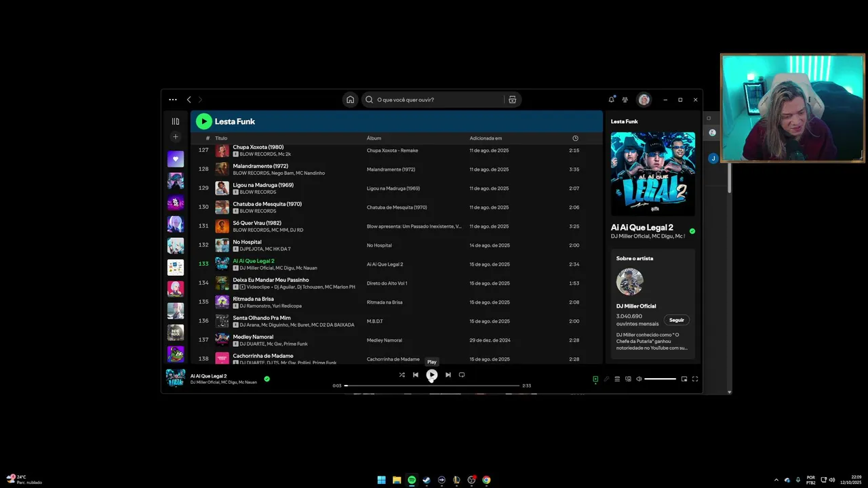This screenshot has height=488, width=868.
Task: Open Steam from the taskbar
Action: coord(427,480)
